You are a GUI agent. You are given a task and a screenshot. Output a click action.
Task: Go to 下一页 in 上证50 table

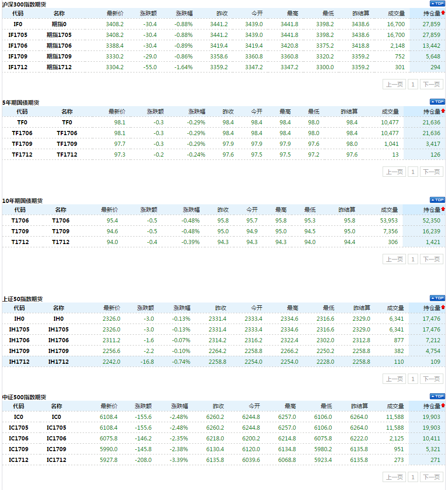tap(432, 379)
